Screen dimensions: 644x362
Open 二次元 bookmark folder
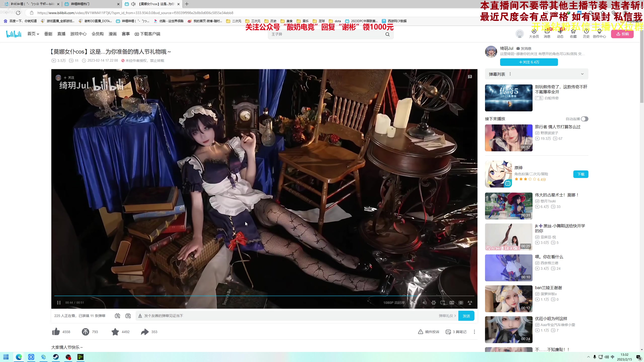pyautogui.click(x=234, y=21)
